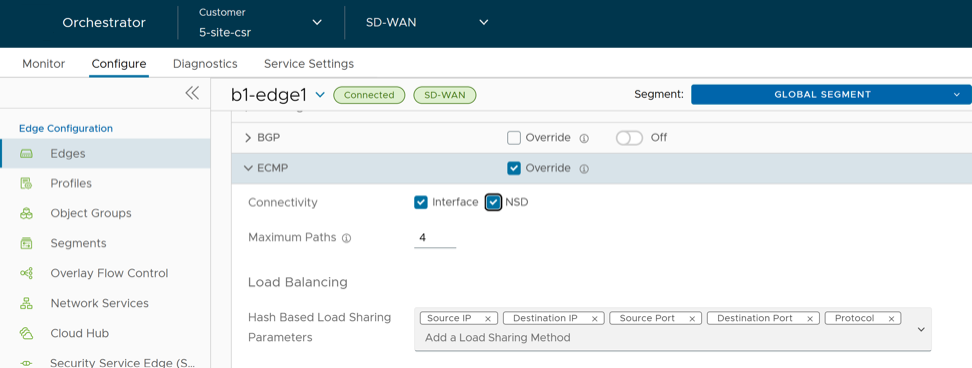This screenshot has width=972, height=368.
Task: Collapse the sidebar with double-chevron icon
Action: pos(192,93)
